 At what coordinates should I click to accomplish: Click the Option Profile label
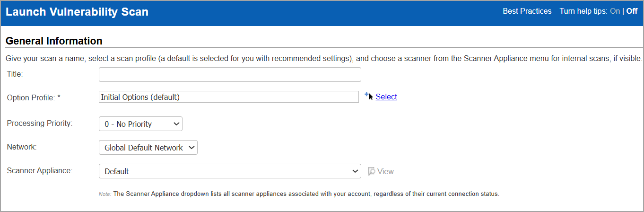(34, 97)
